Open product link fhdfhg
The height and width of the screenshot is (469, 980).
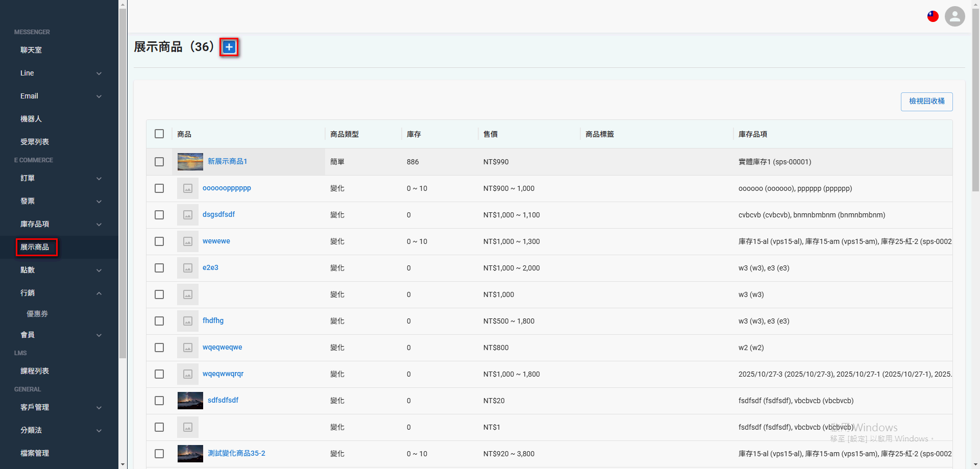coord(213,320)
